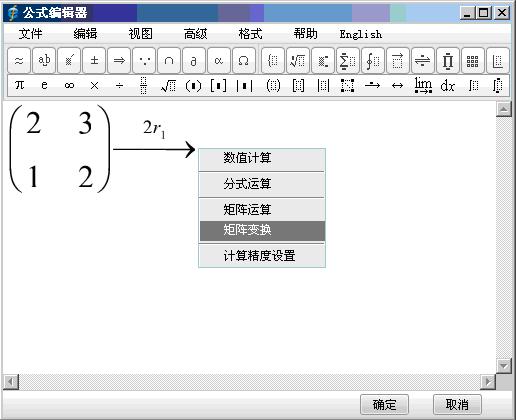The height and width of the screenshot is (420, 516).
Task: Open the 高级 menu
Action: 195,34
